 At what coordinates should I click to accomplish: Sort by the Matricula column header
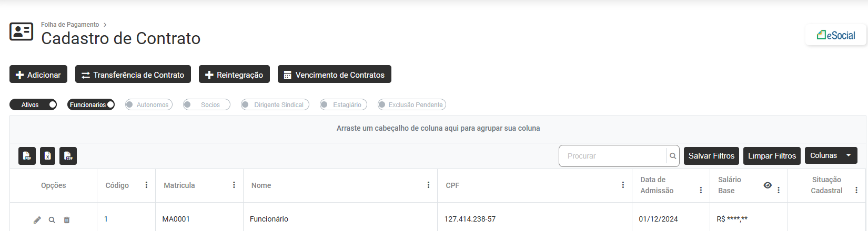[x=179, y=185]
